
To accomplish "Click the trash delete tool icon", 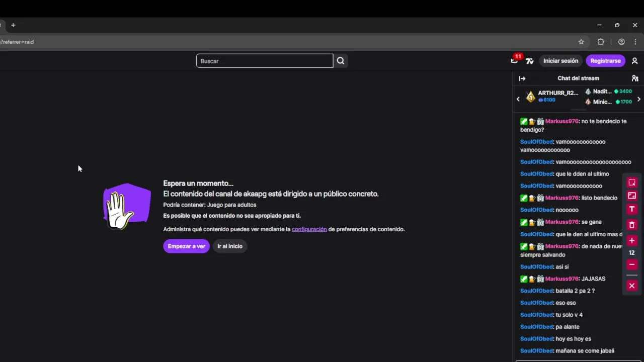I will [632, 225].
